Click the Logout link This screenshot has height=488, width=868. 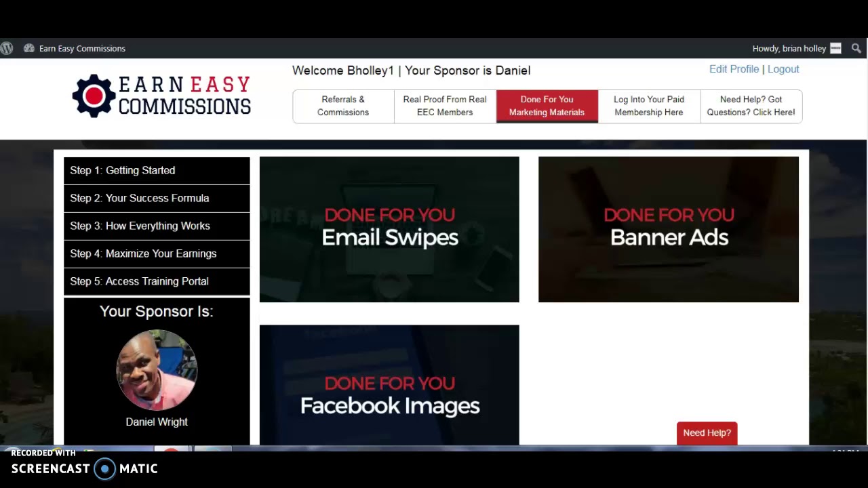point(783,69)
